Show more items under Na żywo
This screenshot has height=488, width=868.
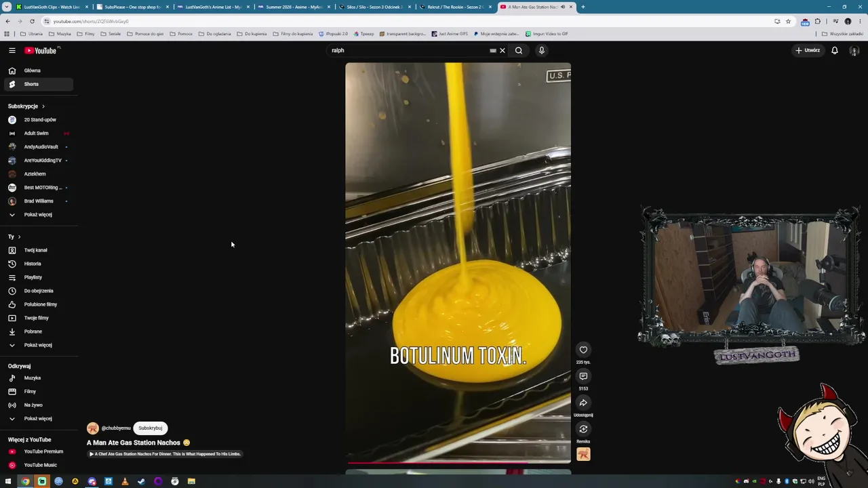point(37,419)
